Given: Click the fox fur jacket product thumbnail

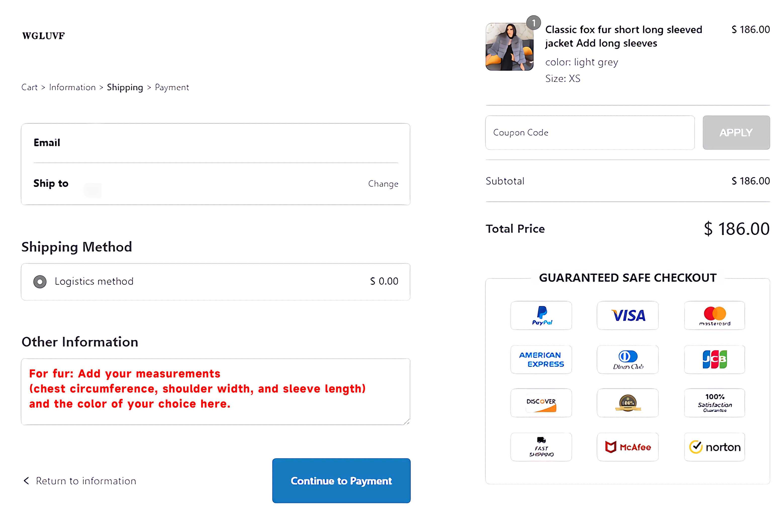Looking at the screenshot, I should pos(509,47).
